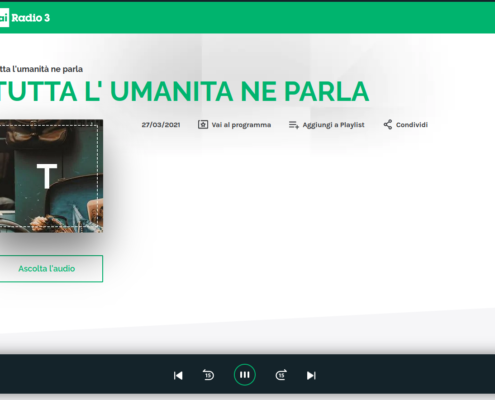The height and width of the screenshot is (400, 495).
Task: Select the 'Aggiungi a Playlist' text
Action: coord(333,125)
